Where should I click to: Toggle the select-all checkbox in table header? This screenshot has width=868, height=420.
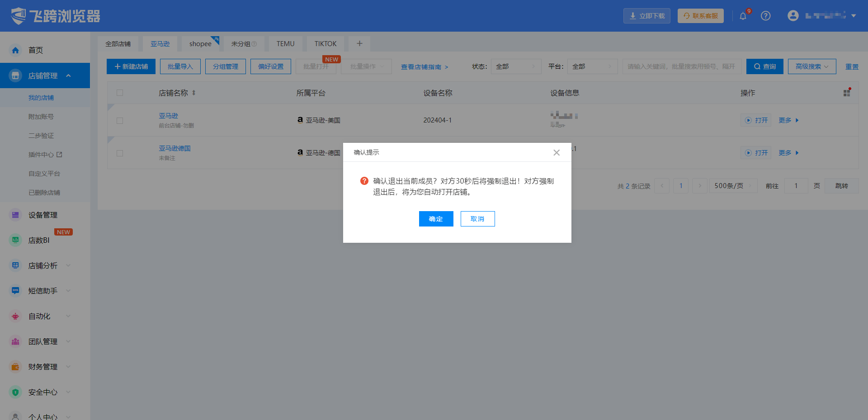tap(120, 93)
